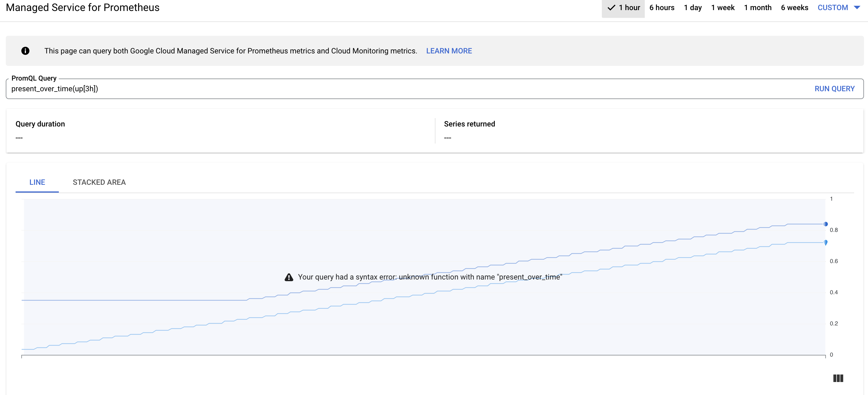Select the LINE chart tab
This screenshot has width=868, height=395.
[37, 182]
